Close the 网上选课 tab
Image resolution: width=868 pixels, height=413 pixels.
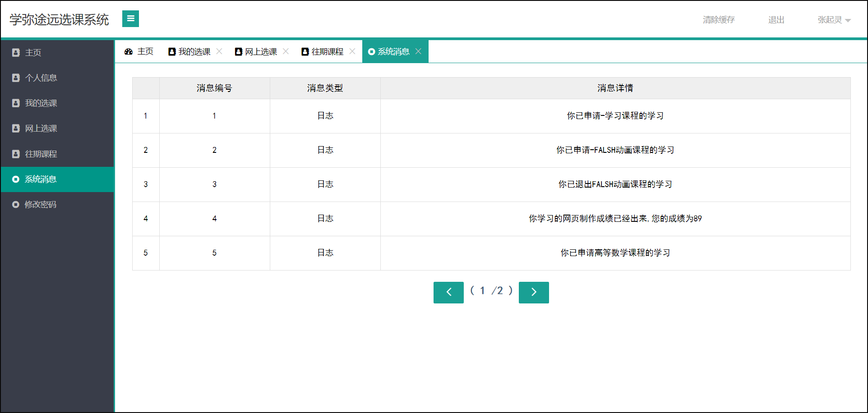click(x=286, y=51)
